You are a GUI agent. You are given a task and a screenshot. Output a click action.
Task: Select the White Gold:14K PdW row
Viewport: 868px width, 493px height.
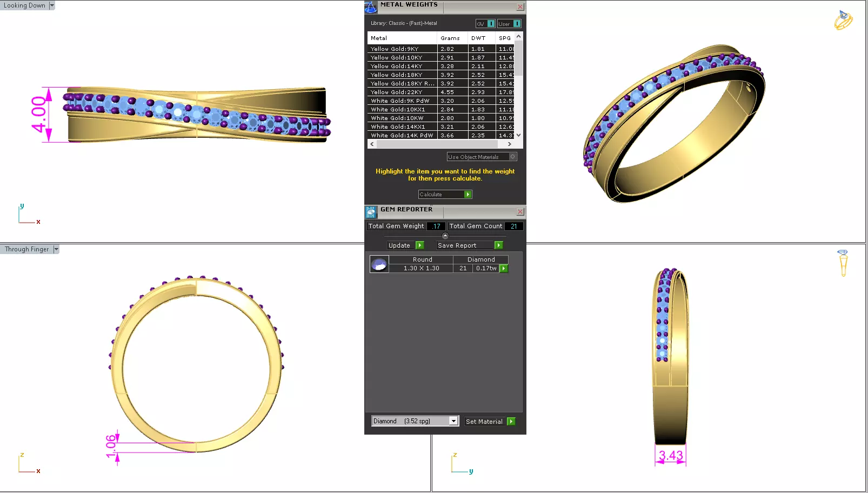click(442, 135)
